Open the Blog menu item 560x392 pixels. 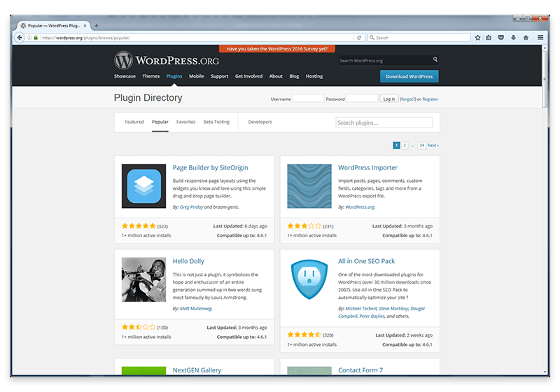(x=294, y=76)
